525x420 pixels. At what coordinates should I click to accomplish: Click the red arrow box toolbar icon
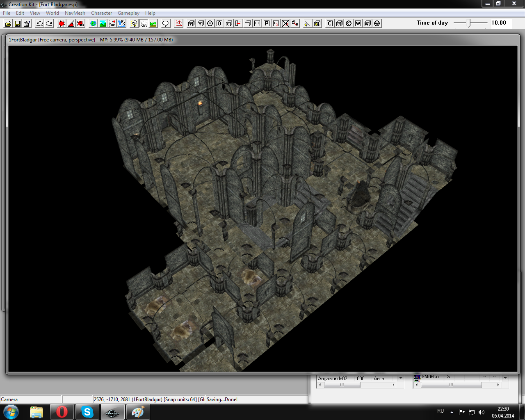tap(276, 23)
